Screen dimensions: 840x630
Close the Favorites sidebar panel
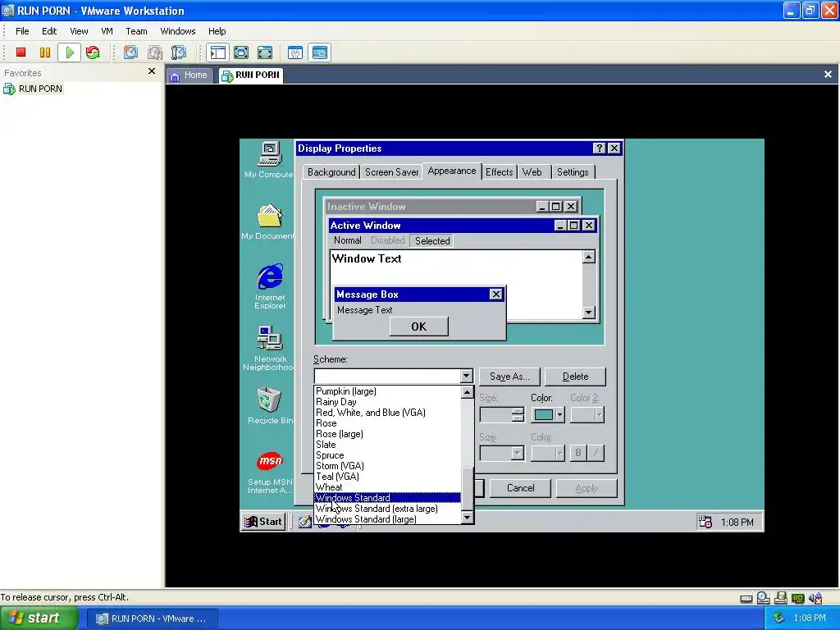152,71
